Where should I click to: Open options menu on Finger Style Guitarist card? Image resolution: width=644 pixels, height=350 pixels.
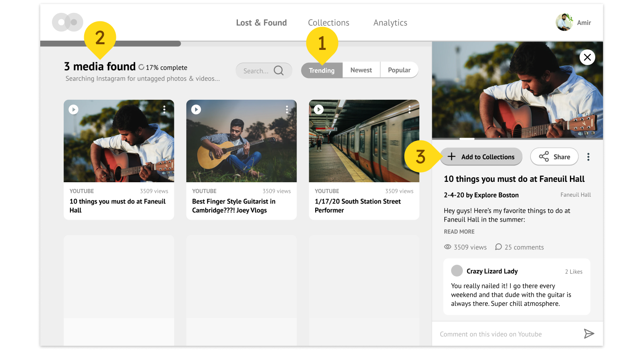tap(287, 109)
